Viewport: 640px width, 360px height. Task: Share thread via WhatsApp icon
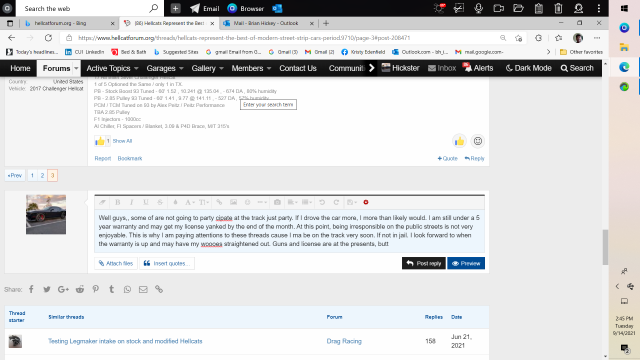coord(127,289)
